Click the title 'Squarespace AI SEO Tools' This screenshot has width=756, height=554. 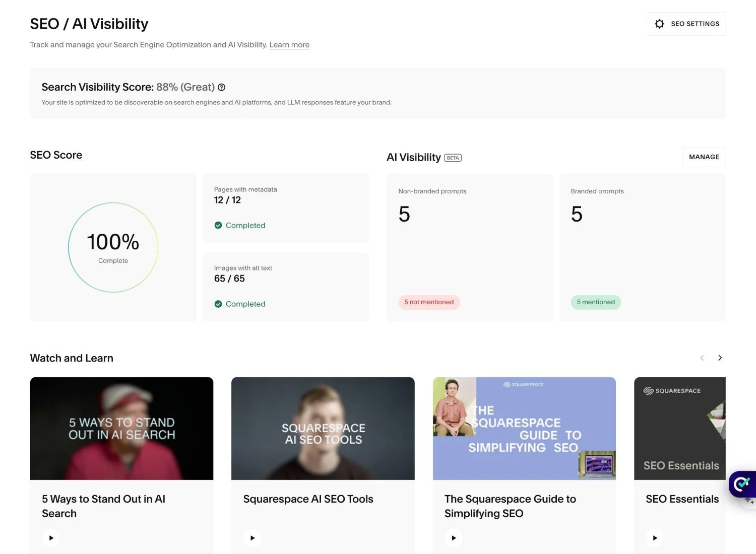[308, 499]
